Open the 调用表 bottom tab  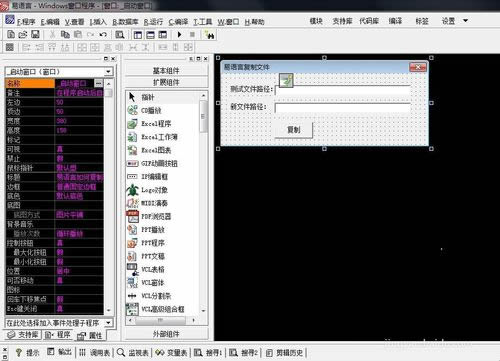point(95,352)
